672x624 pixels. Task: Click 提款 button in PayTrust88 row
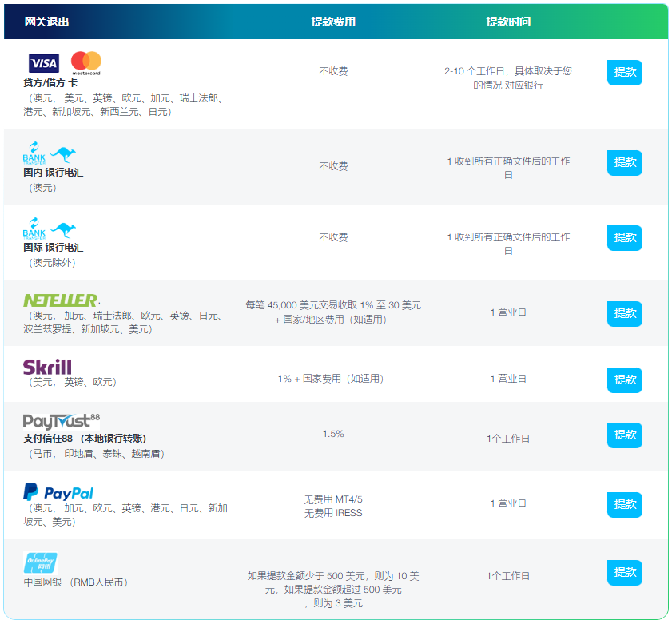(x=624, y=435)
